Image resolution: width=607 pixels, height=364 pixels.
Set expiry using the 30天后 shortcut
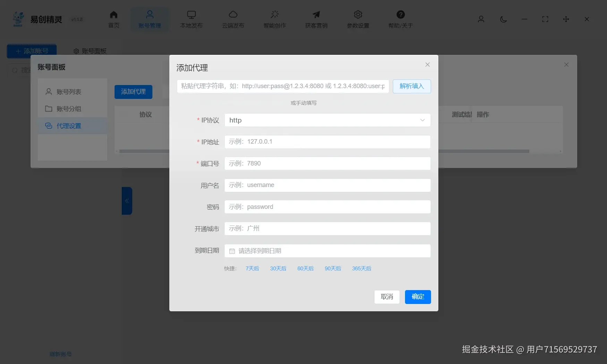(278, 268)
